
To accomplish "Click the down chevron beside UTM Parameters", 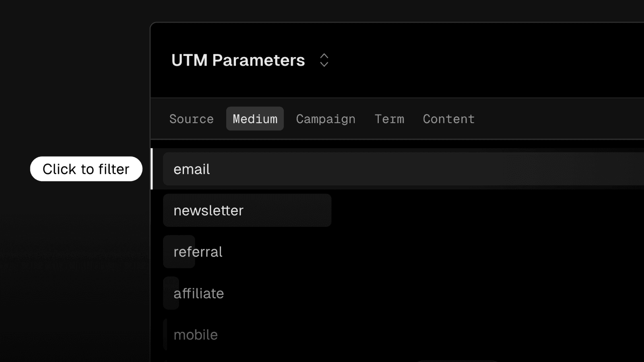I will pos(324,64).
